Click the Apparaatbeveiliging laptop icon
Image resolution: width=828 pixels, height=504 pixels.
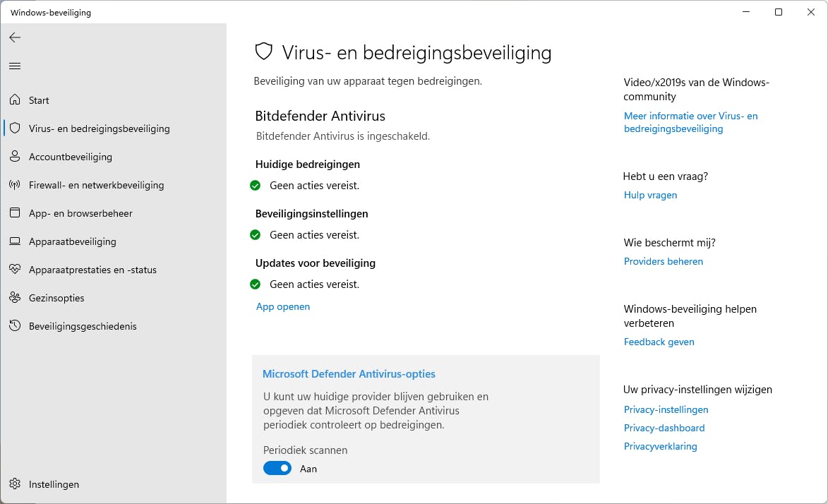pyautogui.click(x=15, y=241)
